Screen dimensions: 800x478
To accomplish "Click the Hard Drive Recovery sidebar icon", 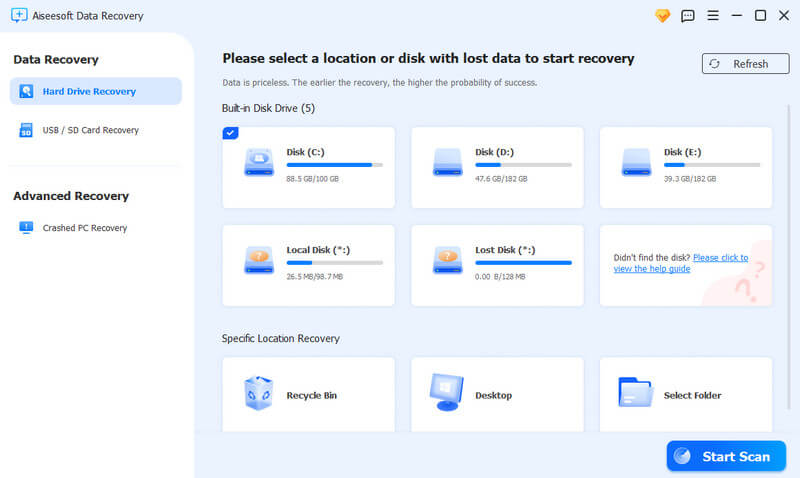I will (26, 91).
